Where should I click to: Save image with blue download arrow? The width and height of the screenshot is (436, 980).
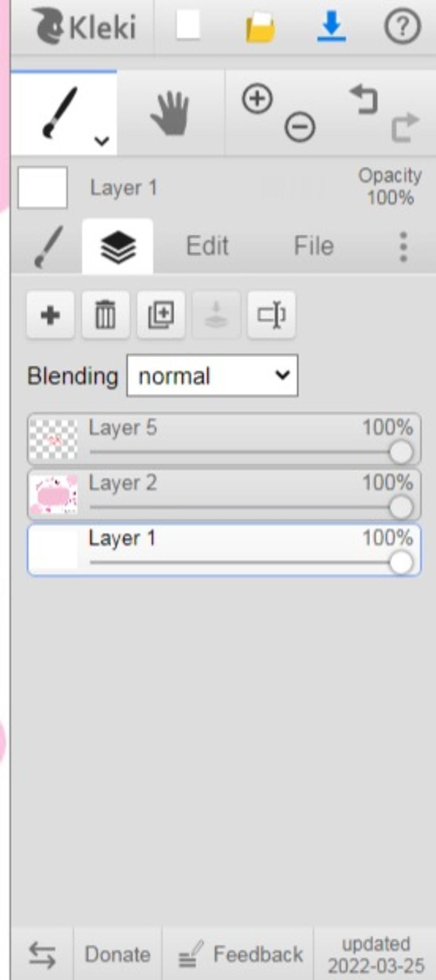point(331,27)
